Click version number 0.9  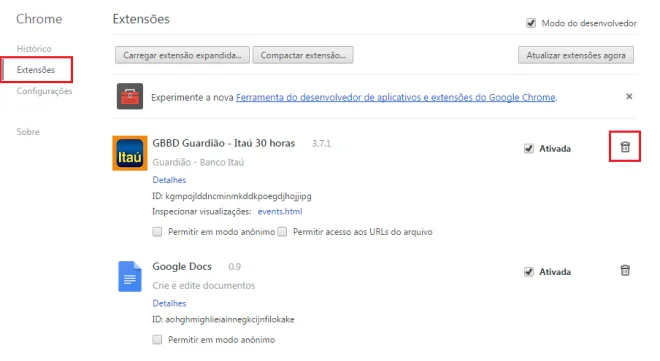234,267
